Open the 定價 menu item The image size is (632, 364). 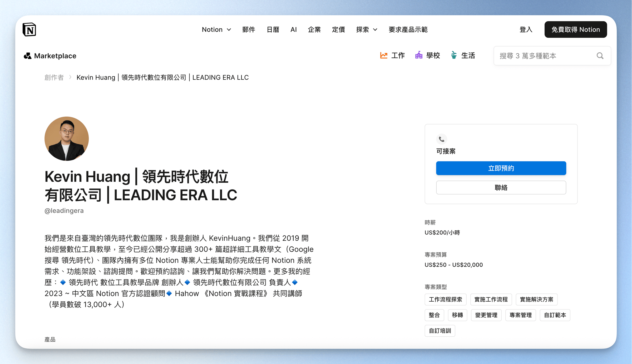[338, 30]
